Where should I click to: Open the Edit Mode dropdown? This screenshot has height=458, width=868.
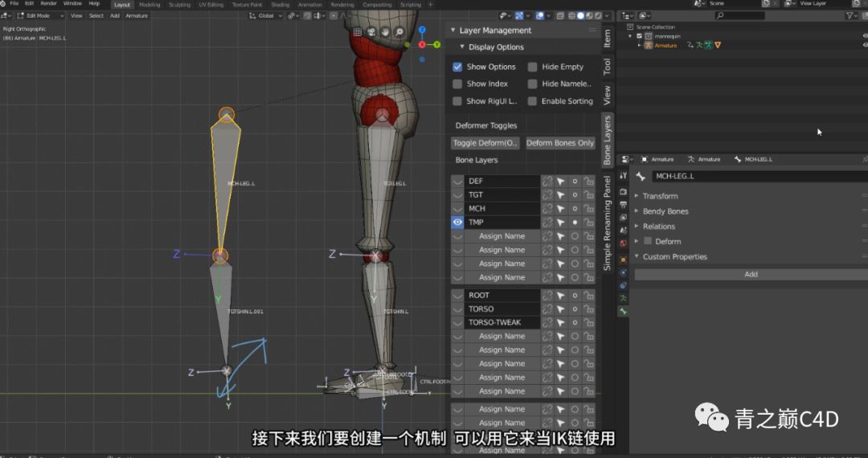click(x=41, y=15)
